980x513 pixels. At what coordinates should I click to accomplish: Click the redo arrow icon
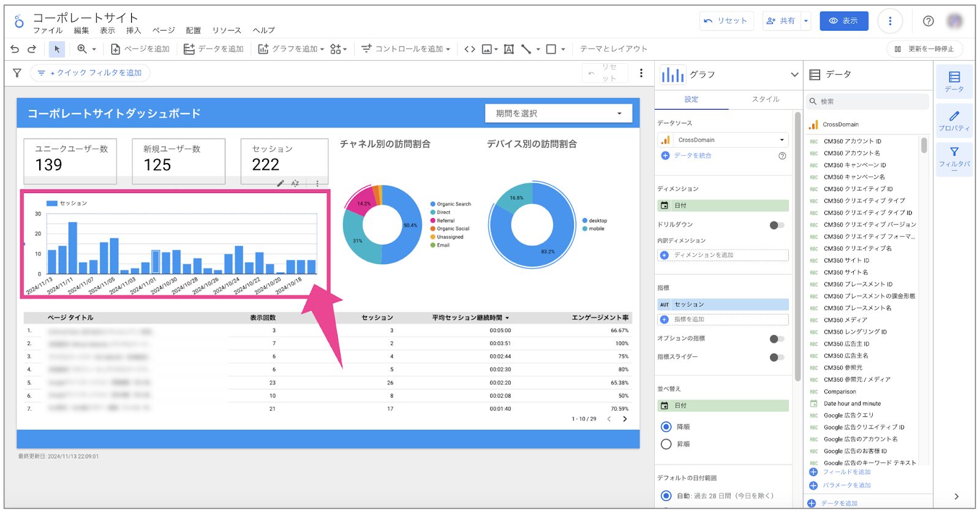(32, 49)
